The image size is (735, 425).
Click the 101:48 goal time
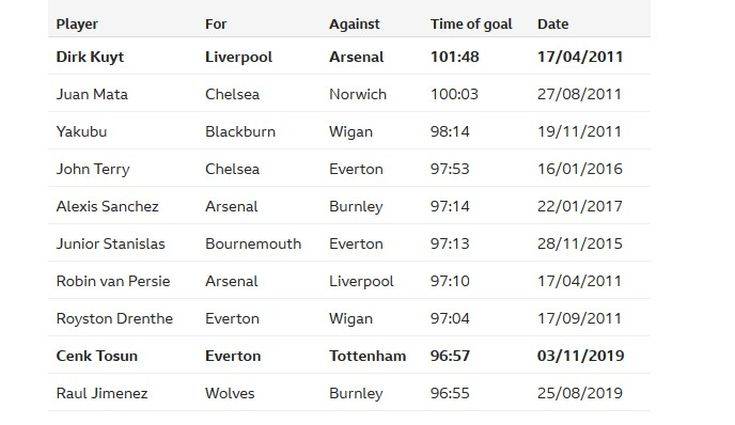(454, 57)
